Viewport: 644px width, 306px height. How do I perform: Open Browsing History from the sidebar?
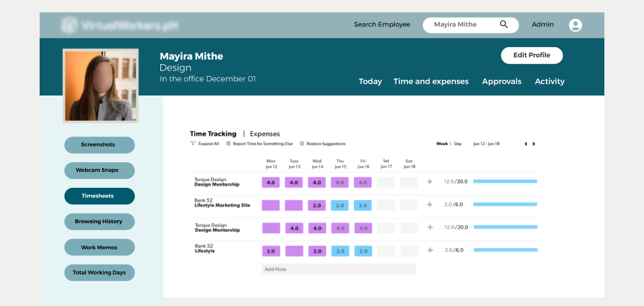pos(99,222)
